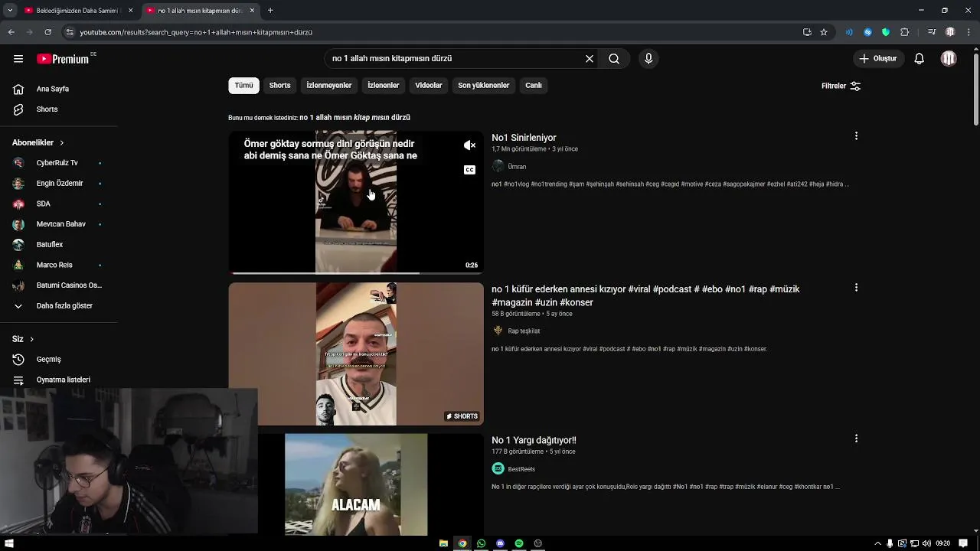Select the Son yüklenenler filter chip
The width and height of the screenshot is (980, 551).
[x=483, y=86]
